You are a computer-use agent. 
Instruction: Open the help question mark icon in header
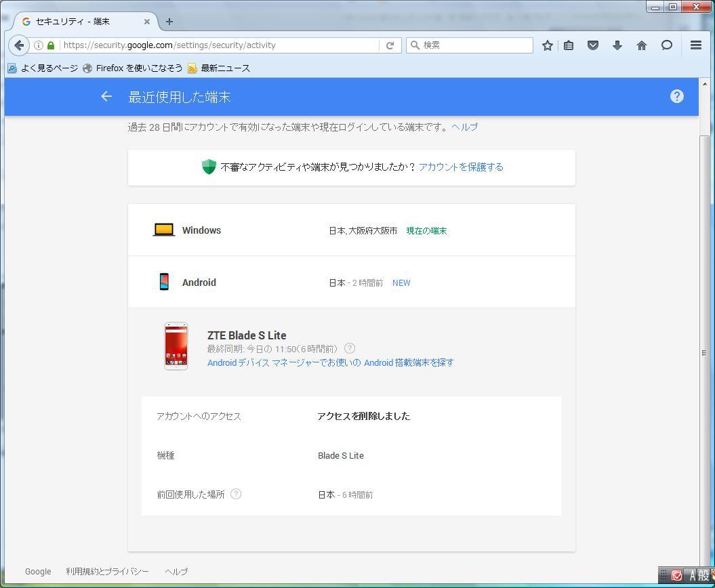(676, 96)
